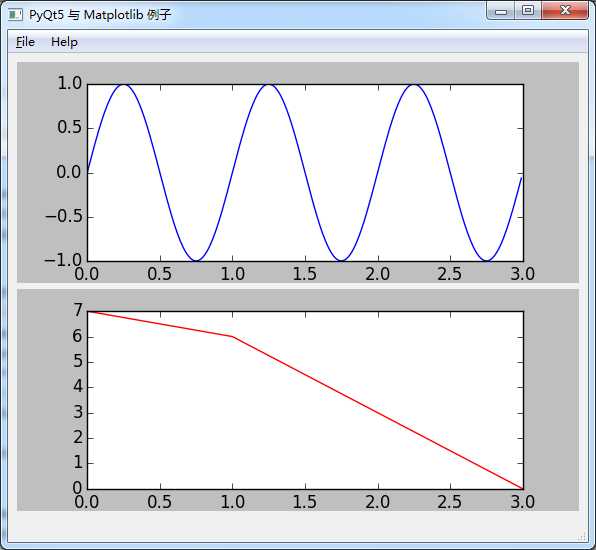Click the 1.5 x-axis label of bottom plot
Screen dimensions: 596x550
[304, 502]
